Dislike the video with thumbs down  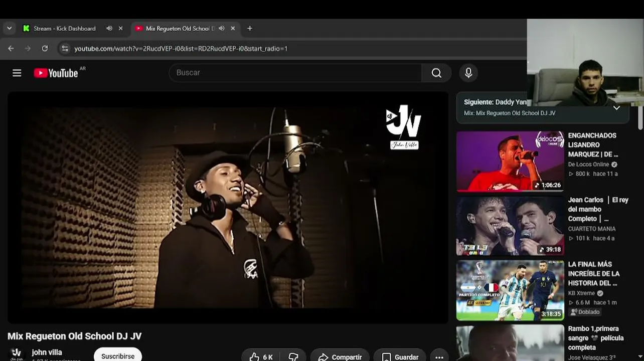tap(293, 356)
